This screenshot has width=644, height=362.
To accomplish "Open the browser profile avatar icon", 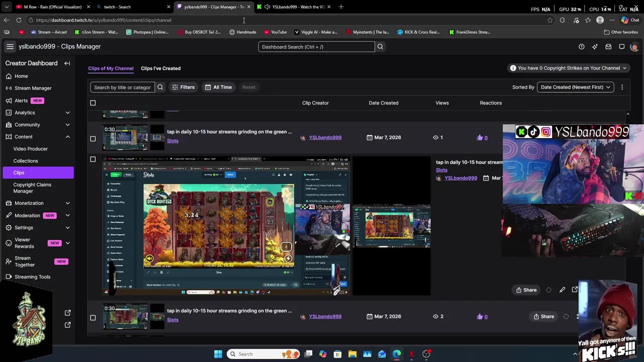I will (x=600, y=20).
